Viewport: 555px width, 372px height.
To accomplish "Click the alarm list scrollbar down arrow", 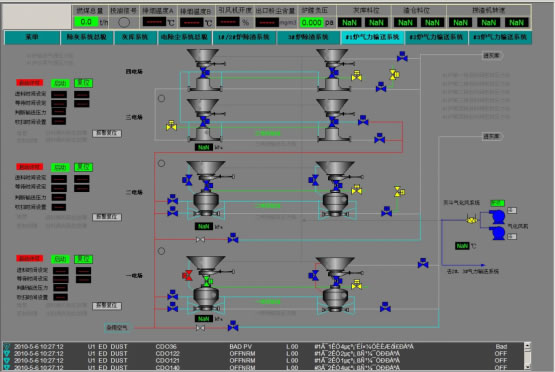I will pos(527,366).
